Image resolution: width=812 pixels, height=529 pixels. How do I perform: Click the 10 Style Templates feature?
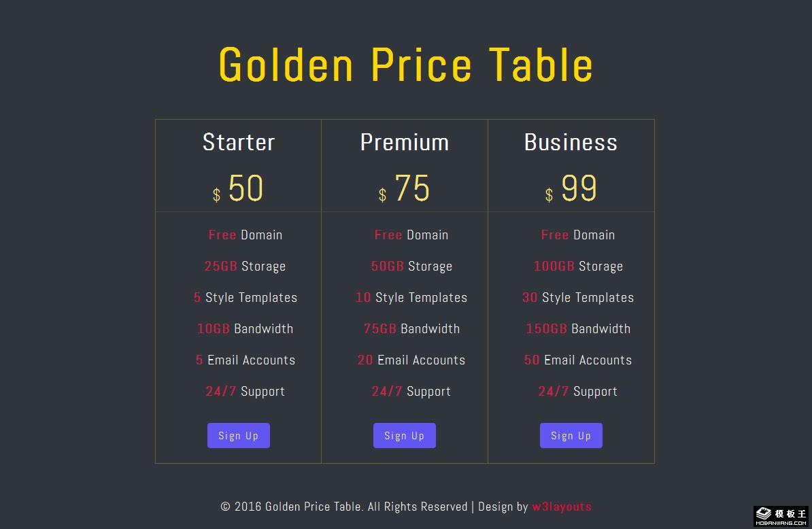411,297
